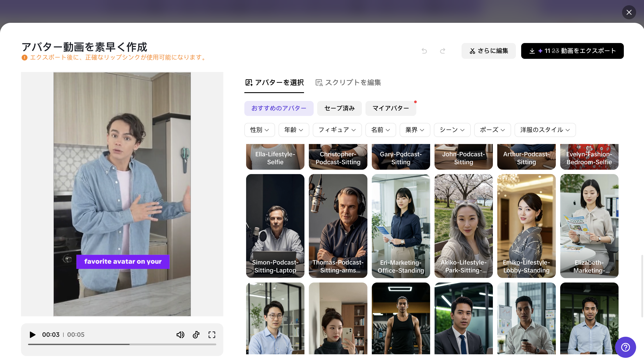This screenshot has width=644, height=360.
Task: Click the TikTok preview icon
Action: [x=196, y=335]
